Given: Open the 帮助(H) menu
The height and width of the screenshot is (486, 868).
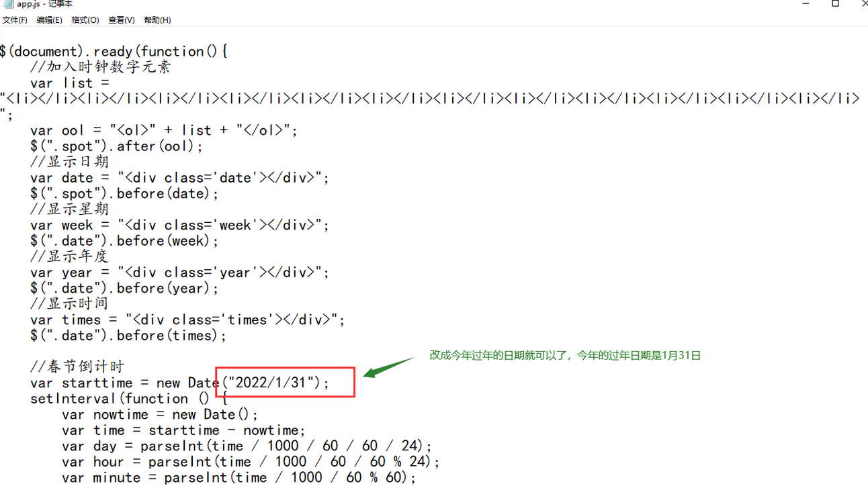Looking at the screenshot, I should click(x=157, y=20).
